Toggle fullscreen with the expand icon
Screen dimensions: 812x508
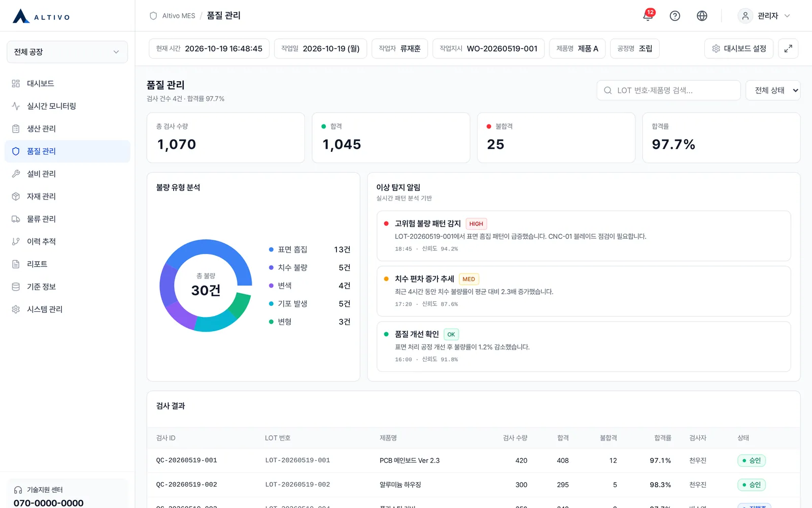point(788,49)
